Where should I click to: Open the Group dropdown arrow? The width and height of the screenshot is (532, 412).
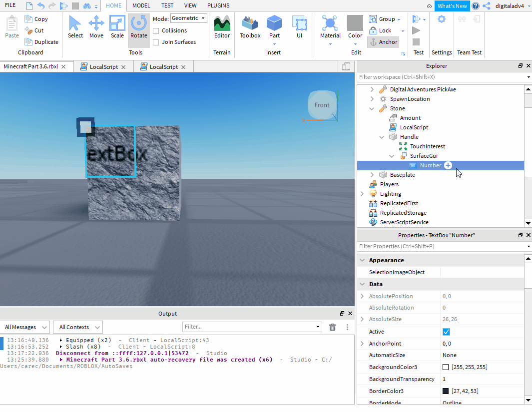[399, 19]
